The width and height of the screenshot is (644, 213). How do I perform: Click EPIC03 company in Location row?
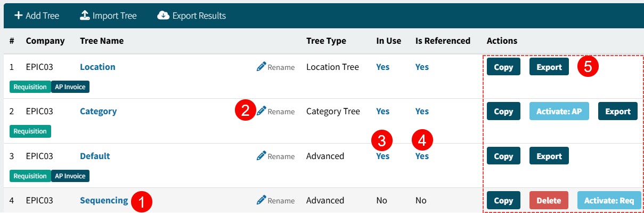(39, 67)
